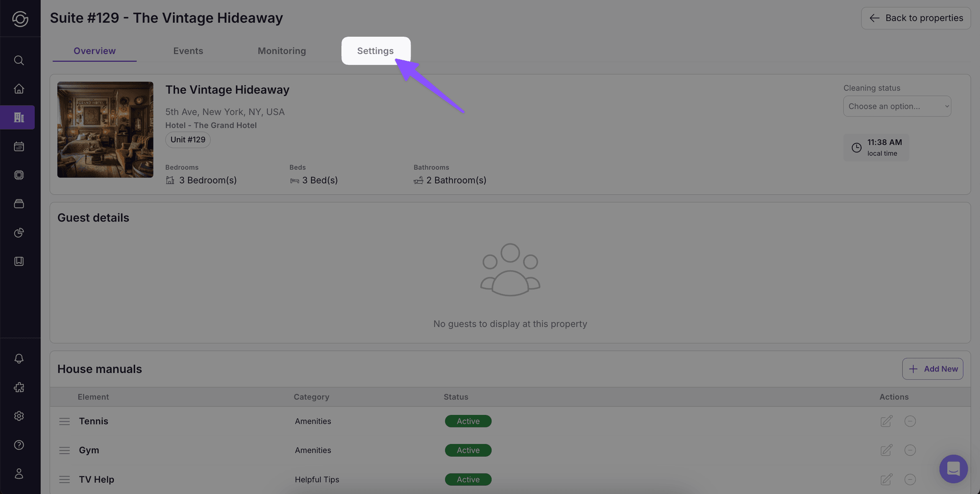Select the properties building icon in sidebar
This screenshot has width=980, height=494.
coord(19,117)
